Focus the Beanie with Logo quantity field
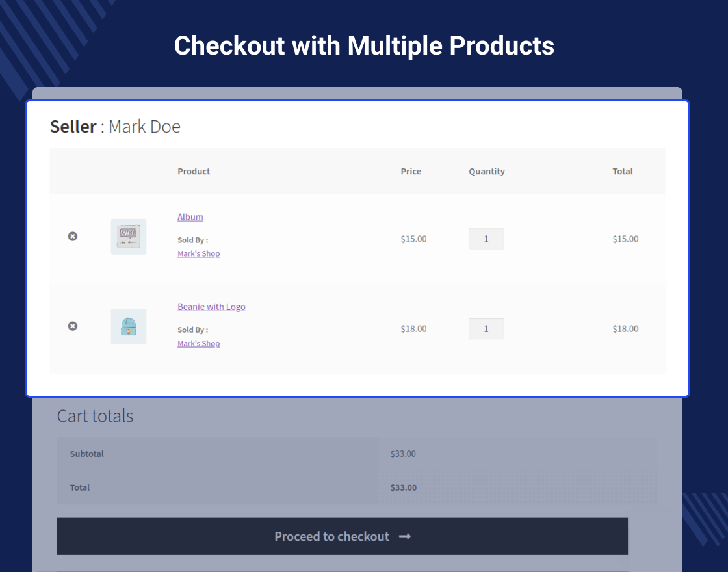 tap(486, 329)
